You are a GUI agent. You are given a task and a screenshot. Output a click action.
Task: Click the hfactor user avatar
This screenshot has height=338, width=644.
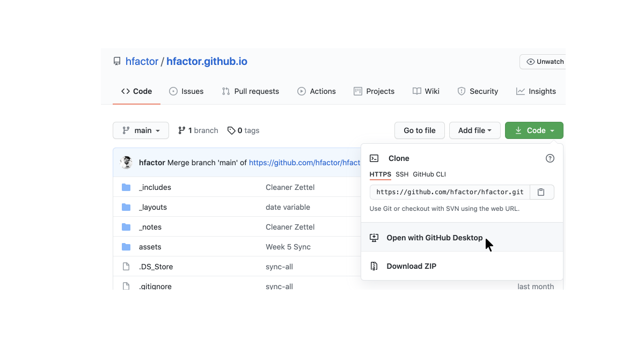(x=127, y=163)
